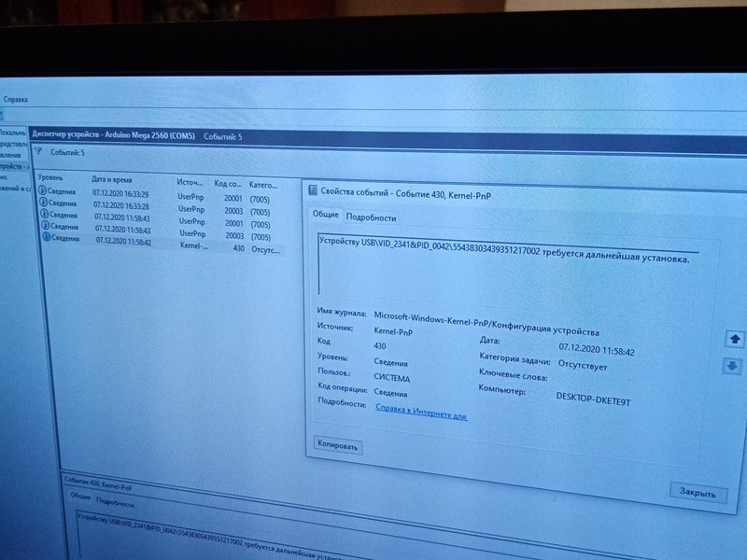Open the Справка menu
Screen dimensions: 747x560
click(x=16, y=99)
